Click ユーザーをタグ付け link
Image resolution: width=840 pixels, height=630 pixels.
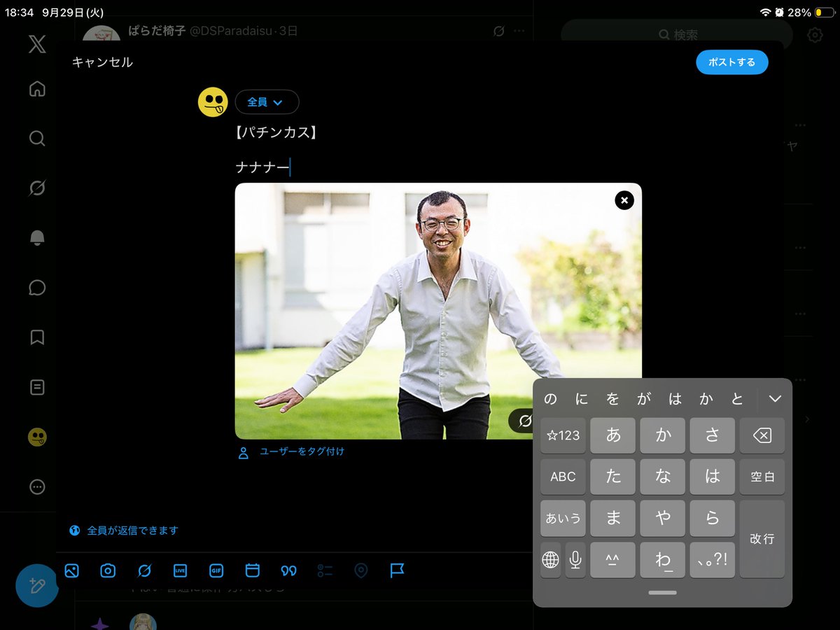pos(302,452)
